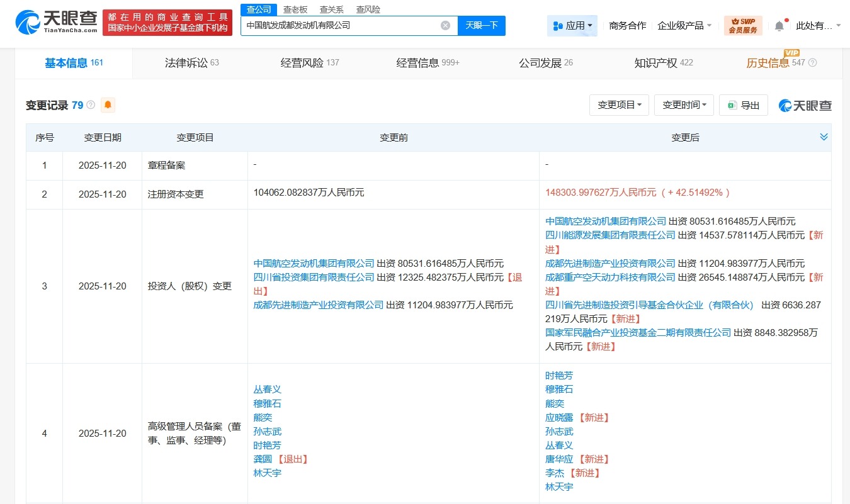Click the VIP badge on 历史信息 tab
The image size is (850, 504).
coord(792,53)
